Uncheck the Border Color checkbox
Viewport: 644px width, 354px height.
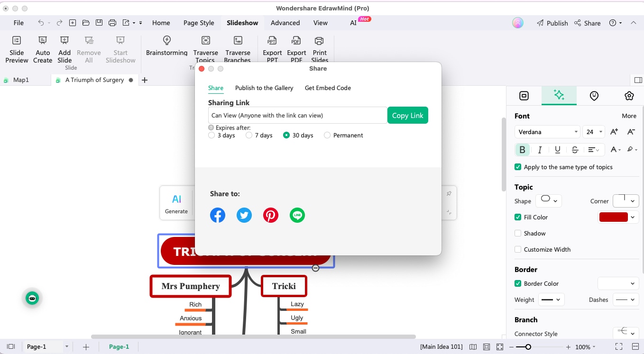pos(518,283)
